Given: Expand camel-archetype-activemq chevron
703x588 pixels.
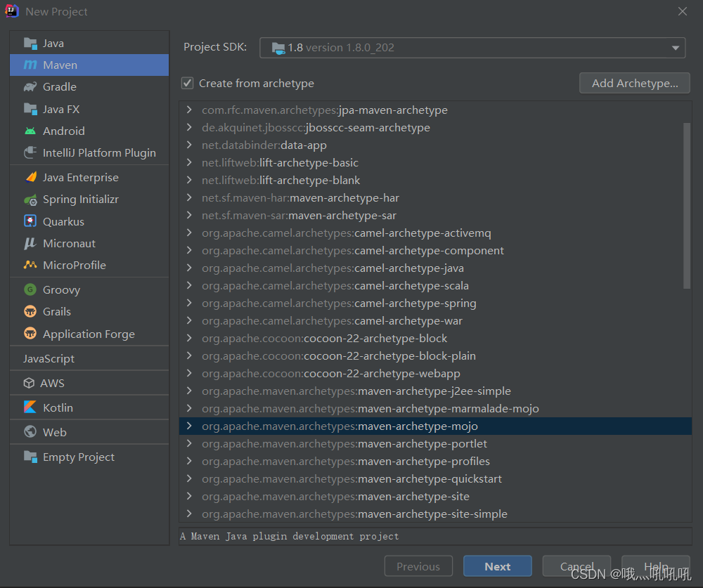Looking at the screenshot, I should [189, 233].
